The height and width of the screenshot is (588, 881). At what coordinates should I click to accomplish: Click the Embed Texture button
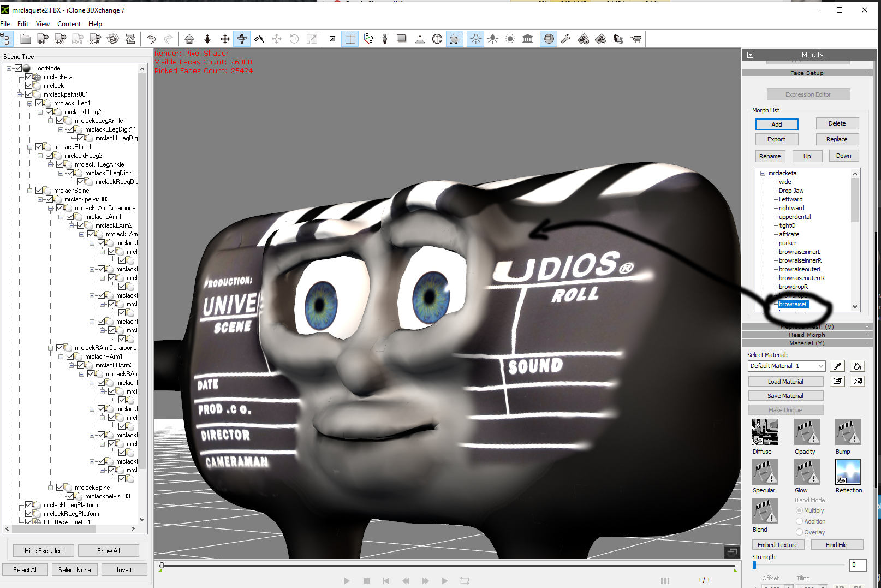pos(778,545)
